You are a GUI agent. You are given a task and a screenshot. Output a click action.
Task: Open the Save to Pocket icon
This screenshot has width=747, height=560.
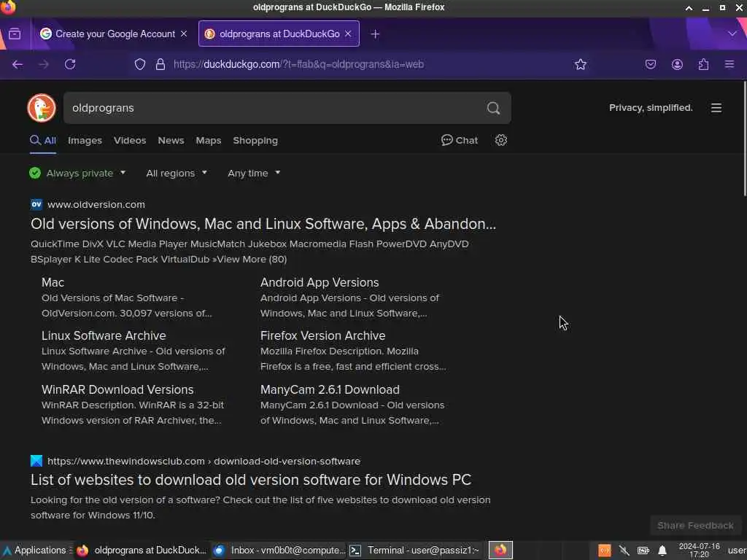(x=650, y=64)
